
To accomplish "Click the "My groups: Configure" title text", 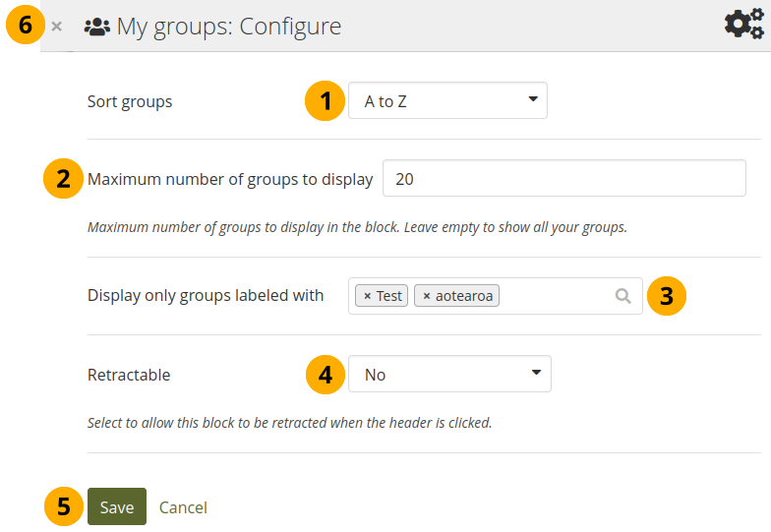I will point(229,27).
